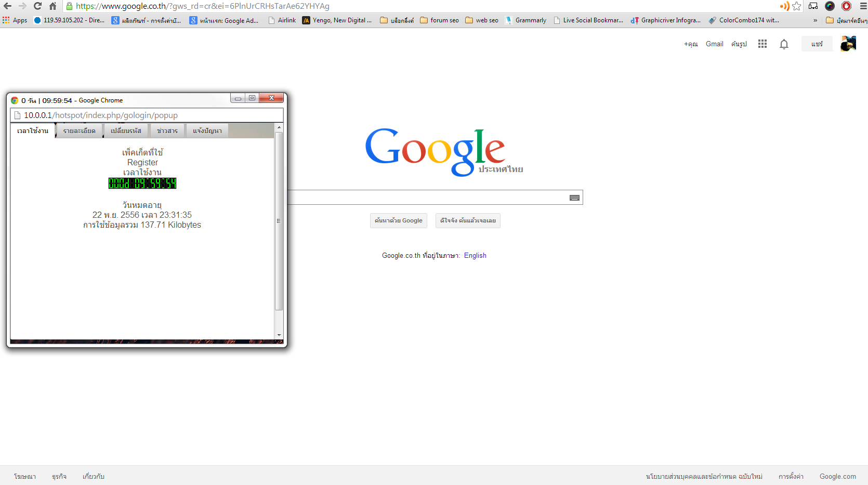
Task: Open the การตั้งค่า settings footer link
Action: 791,476
